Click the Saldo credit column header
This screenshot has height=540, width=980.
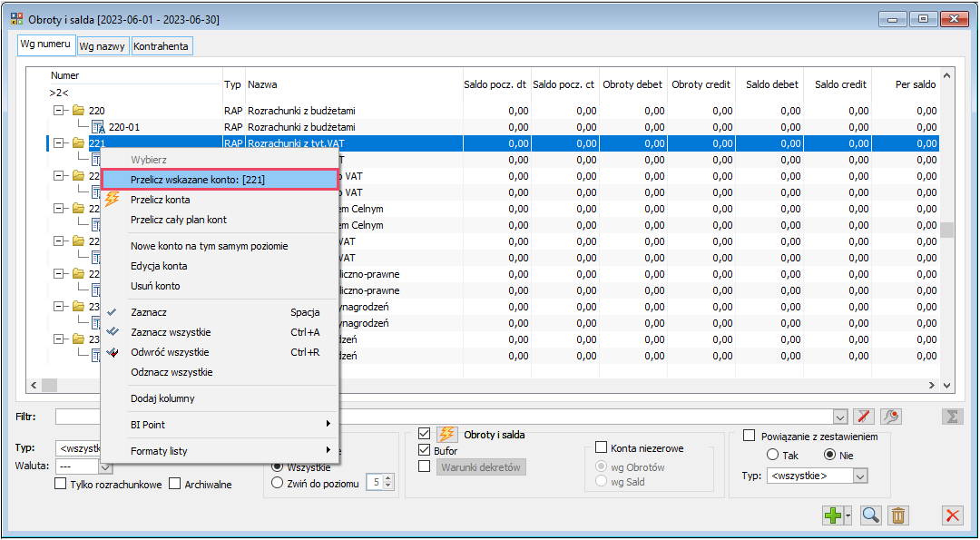[838, 85]
